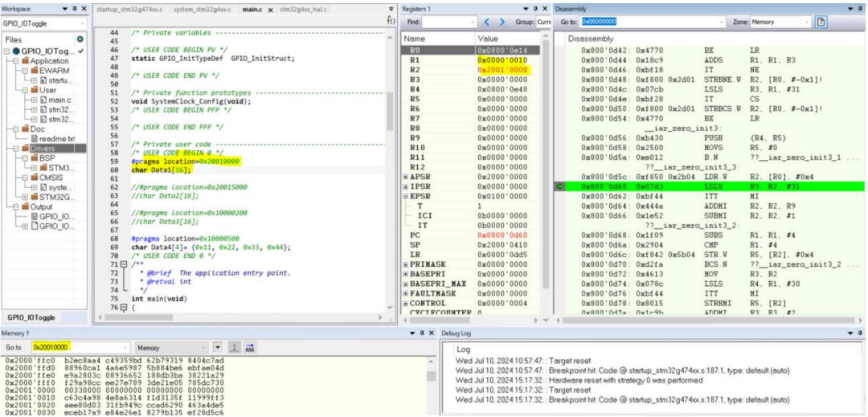868x417 pixels.
Task: Click memory row 0x2001'0000
Action: point(115,390)
